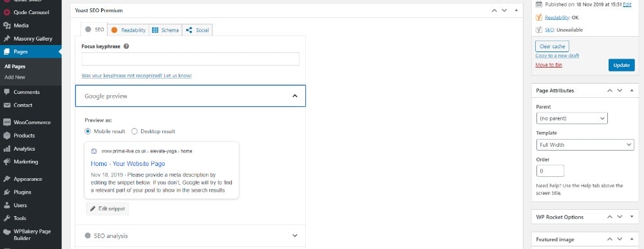Open the Readability link in publish box

point(557,17)
